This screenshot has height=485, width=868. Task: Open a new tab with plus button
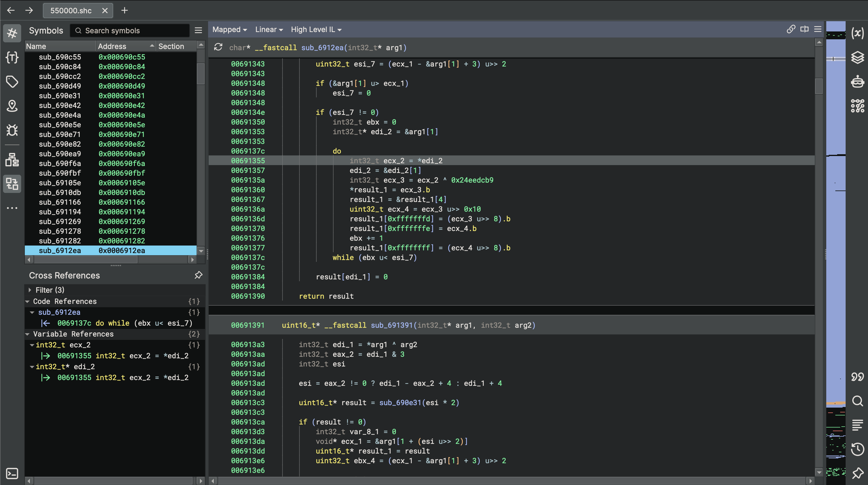(x=124, y=11)
